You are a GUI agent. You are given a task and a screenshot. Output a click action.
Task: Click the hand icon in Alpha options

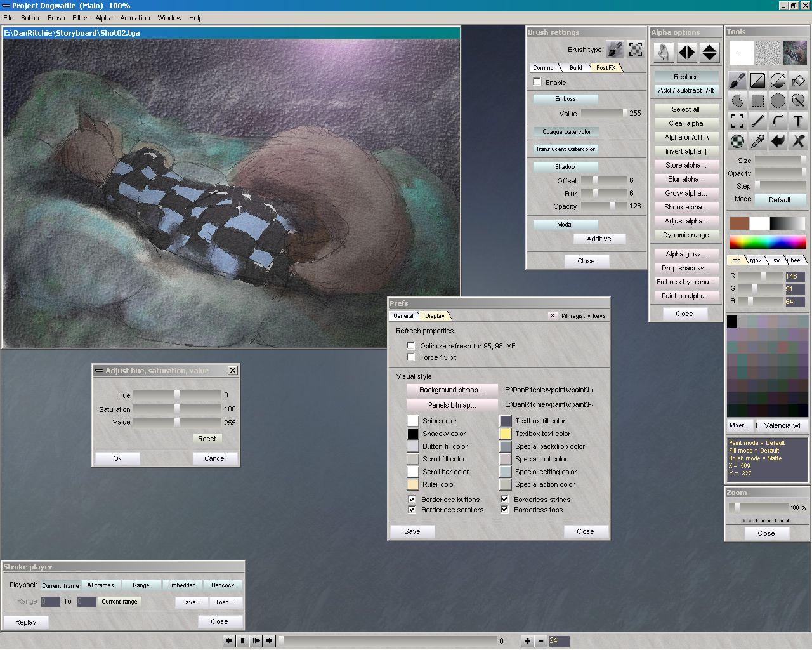coord(664,52)
